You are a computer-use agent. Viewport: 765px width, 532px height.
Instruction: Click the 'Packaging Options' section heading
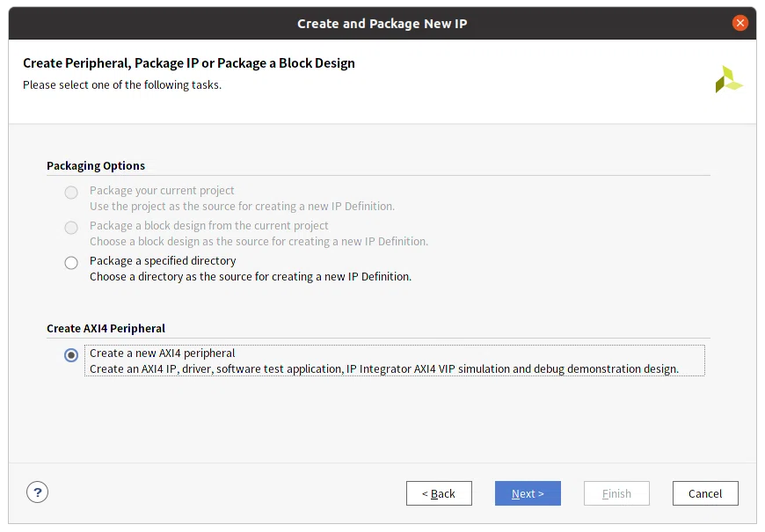click(96, 166)
